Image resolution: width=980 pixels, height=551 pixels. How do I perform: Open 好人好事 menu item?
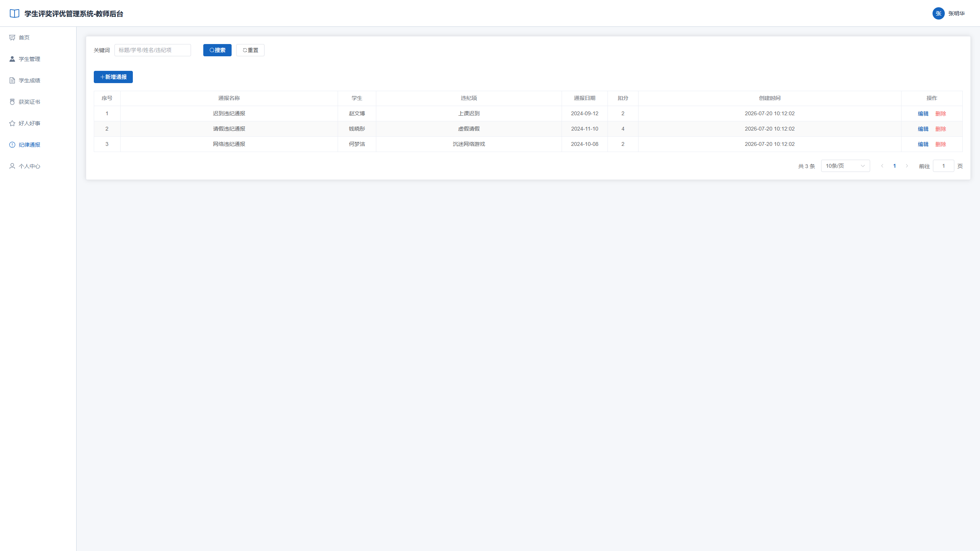(x=38, y=123)
